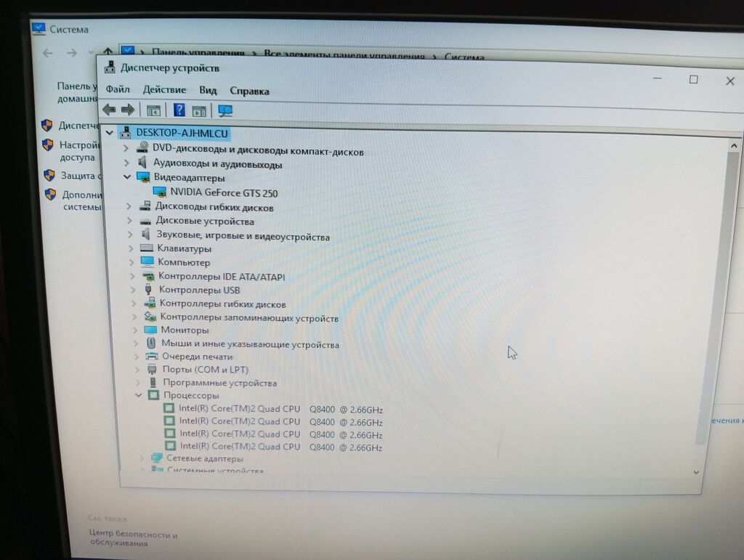Expand the Клавиатуры category
The height and width of the screenshot is (560, 744).
[131, 248]
